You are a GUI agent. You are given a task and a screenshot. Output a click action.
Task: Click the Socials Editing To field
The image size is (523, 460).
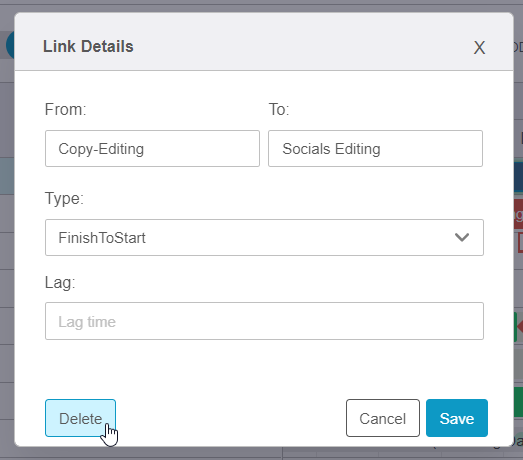(x=375, y=148)
